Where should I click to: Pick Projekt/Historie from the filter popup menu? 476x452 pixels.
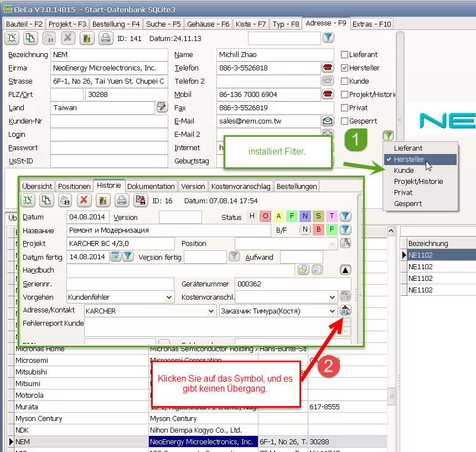[420, 181]
